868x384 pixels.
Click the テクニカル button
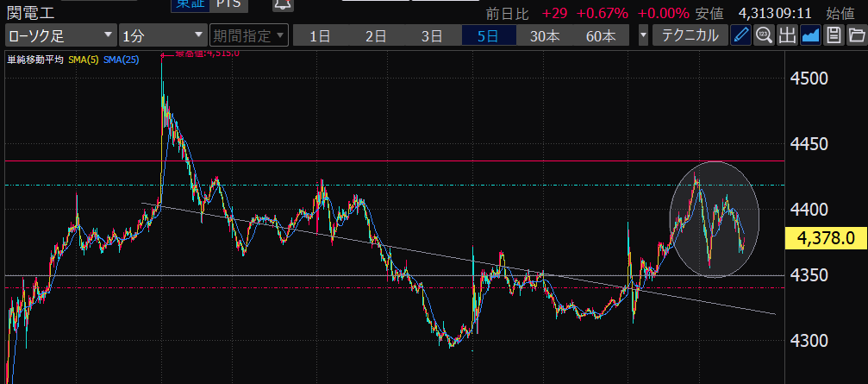[x=690, y=35]
